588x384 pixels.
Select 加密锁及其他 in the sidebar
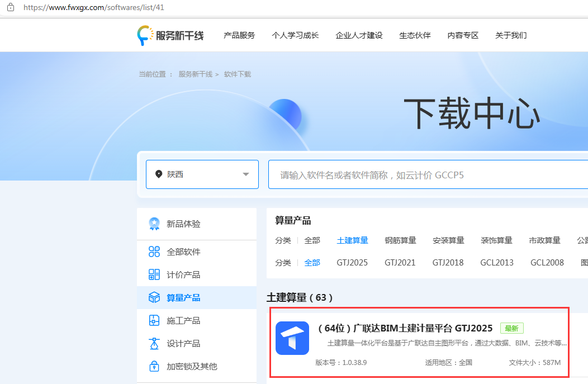point(197,366)
